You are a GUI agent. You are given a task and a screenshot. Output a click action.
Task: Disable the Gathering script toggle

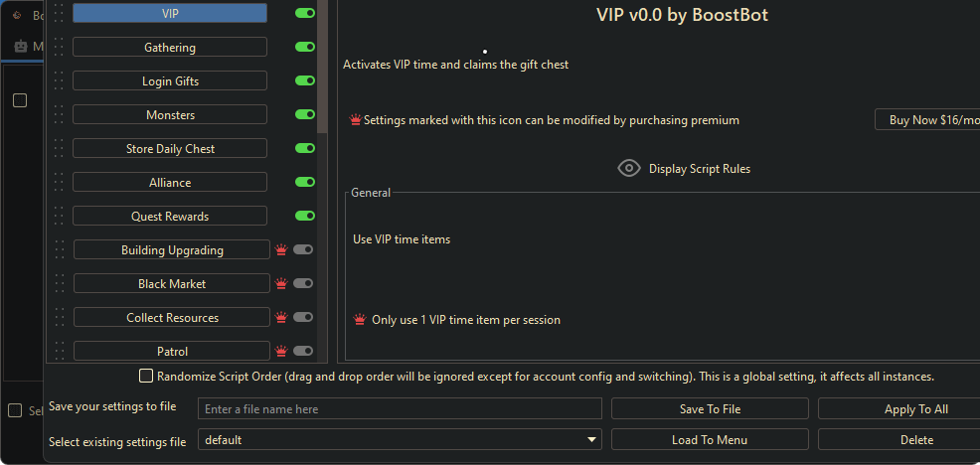click(304, 47)
